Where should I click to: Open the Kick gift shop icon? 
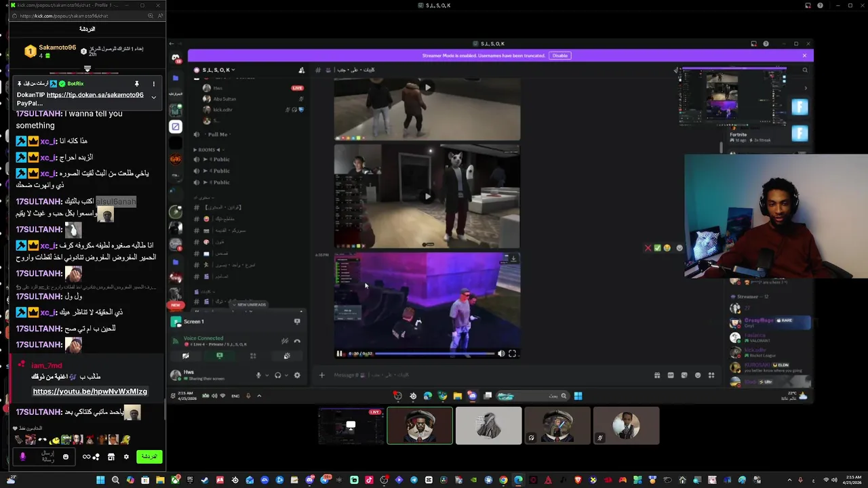pyautogui.click(x=111, y=457)
